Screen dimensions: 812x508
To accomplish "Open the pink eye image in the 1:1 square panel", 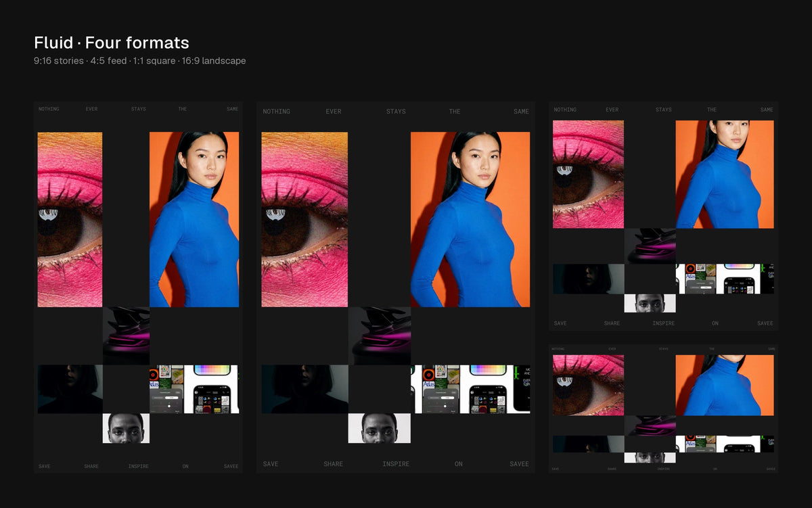I will 589,175.
